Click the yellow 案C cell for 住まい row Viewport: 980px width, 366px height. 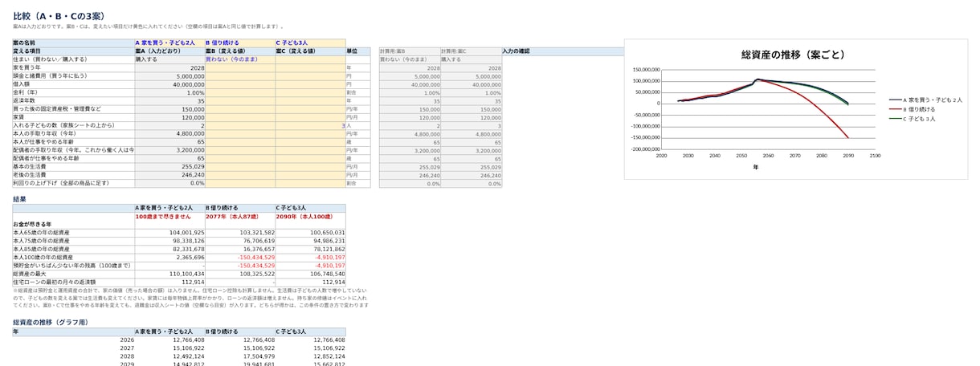[x=310, y=59]
